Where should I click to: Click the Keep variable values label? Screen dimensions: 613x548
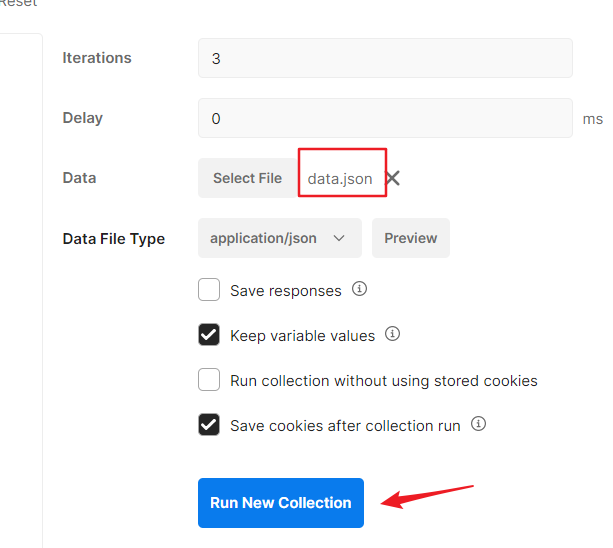pos(302,336)
